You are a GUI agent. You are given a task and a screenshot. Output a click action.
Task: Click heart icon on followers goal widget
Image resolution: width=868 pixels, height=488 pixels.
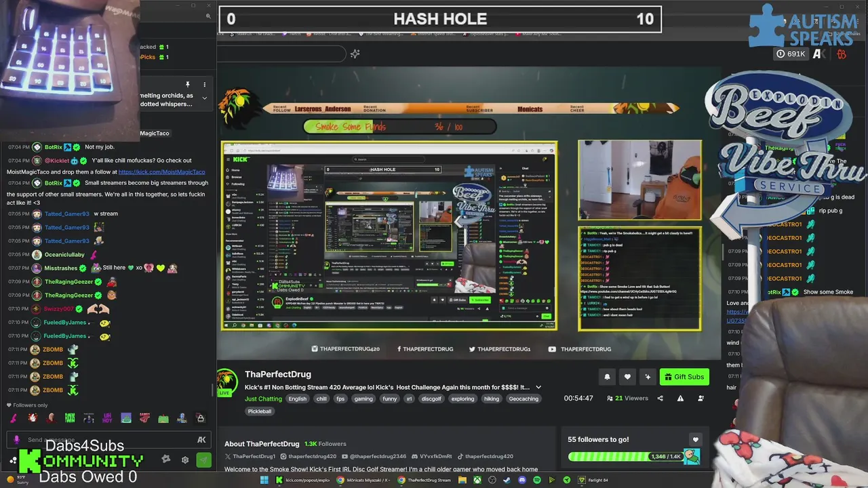click(695, 439)
